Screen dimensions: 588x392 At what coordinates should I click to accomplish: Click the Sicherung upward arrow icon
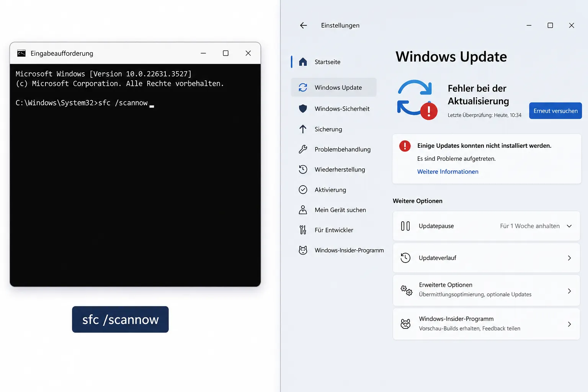(303, 129)
